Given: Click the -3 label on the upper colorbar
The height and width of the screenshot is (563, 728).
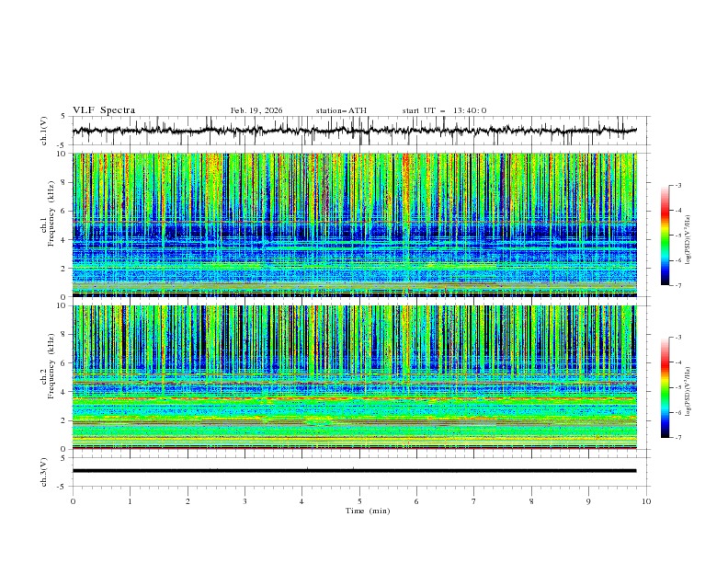Looking at the screenshot, I should (x=678, y=186).
